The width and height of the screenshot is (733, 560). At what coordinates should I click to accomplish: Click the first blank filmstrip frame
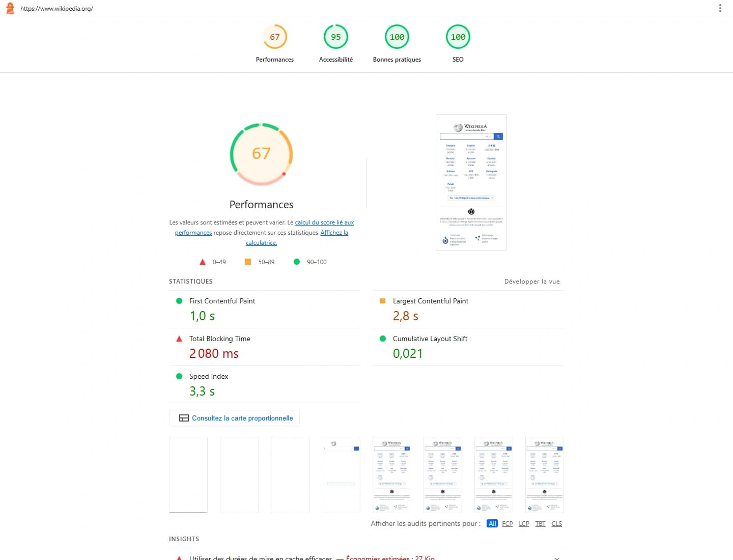click(188, 475)
